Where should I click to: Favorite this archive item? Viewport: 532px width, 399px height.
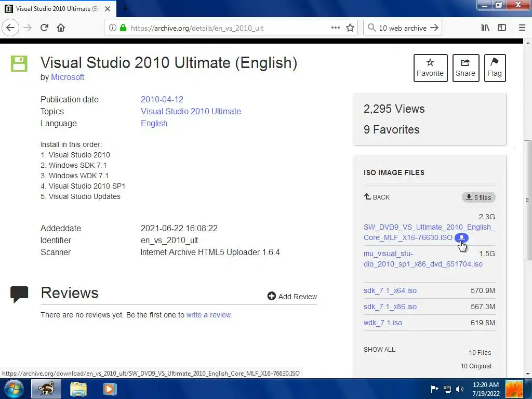[x=430, y=68]
